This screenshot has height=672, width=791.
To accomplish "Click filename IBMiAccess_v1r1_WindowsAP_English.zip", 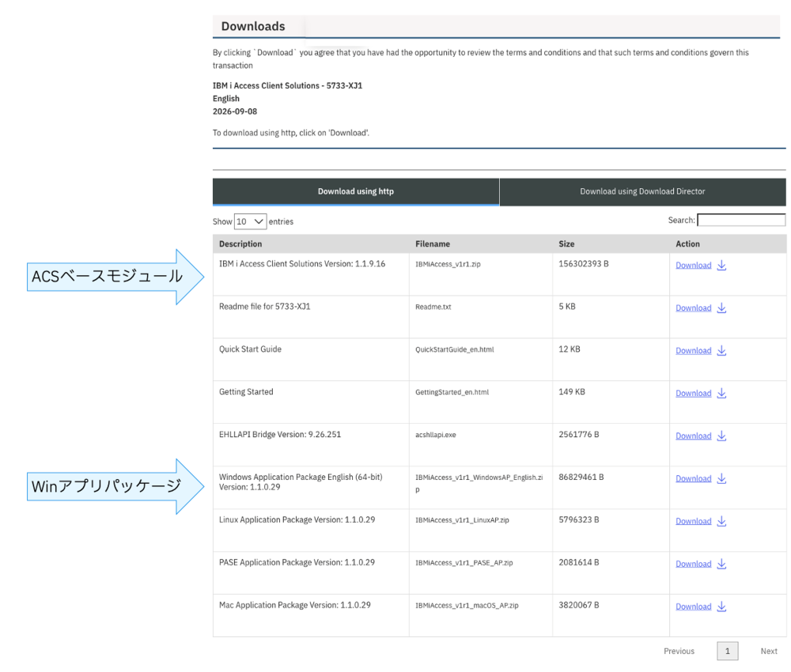I will tap(479, 483).
